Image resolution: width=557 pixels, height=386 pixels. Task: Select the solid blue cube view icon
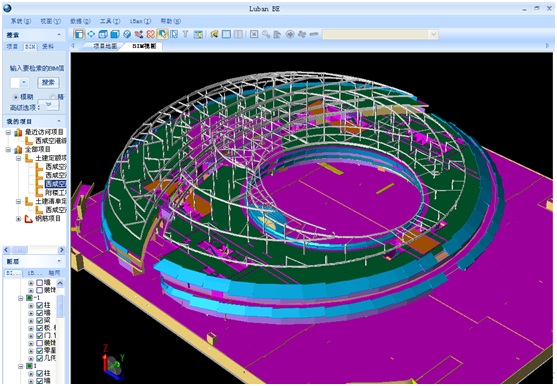pos(115,34)
